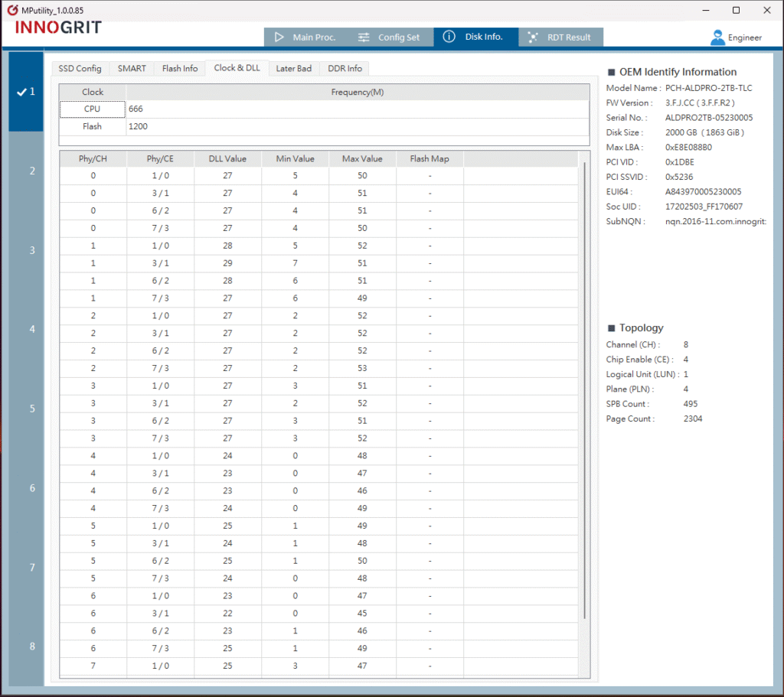Select disk slot 2 in sidebar

32,171
